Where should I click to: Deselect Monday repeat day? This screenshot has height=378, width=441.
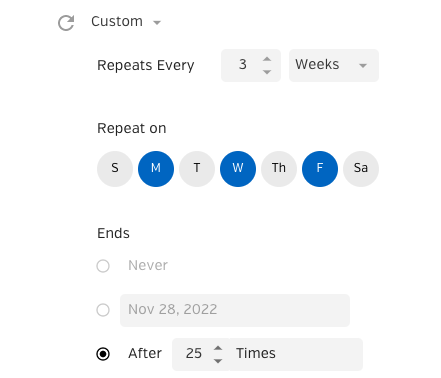[x=156, y=169]
